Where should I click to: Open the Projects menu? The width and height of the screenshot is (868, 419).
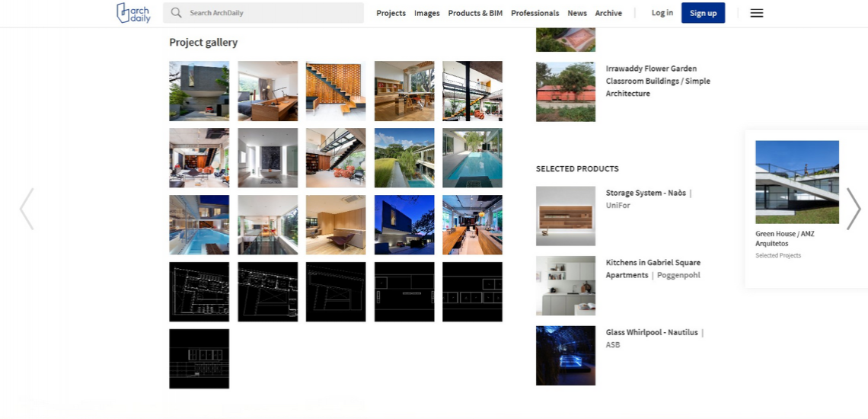click(x=391, y=13)
